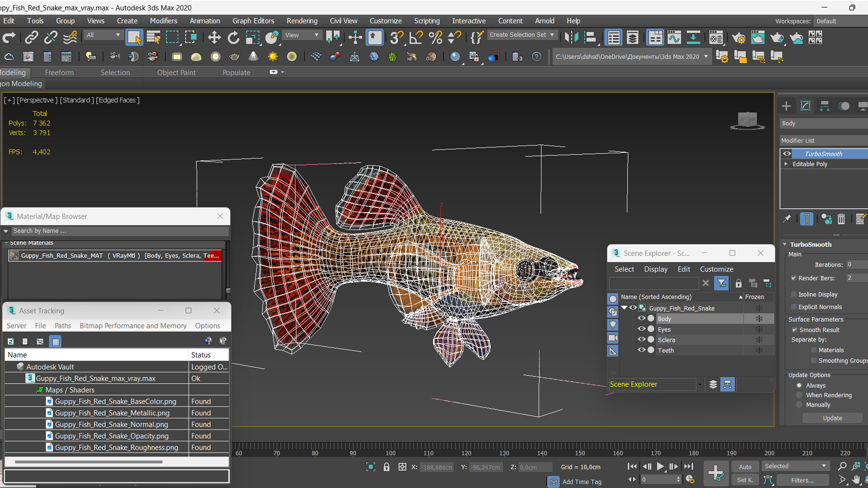
Task: Click the Select Object arrow tool
Action: click(134, 38)
